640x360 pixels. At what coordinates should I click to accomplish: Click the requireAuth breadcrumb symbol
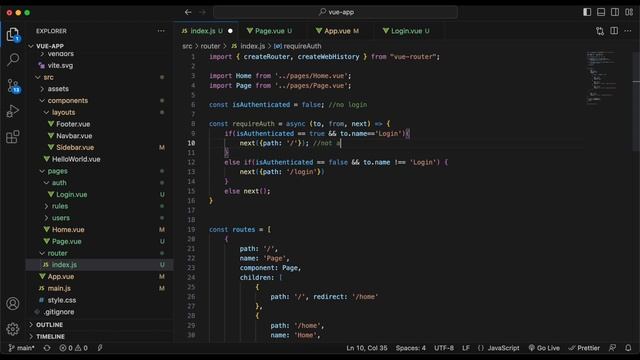302,46
